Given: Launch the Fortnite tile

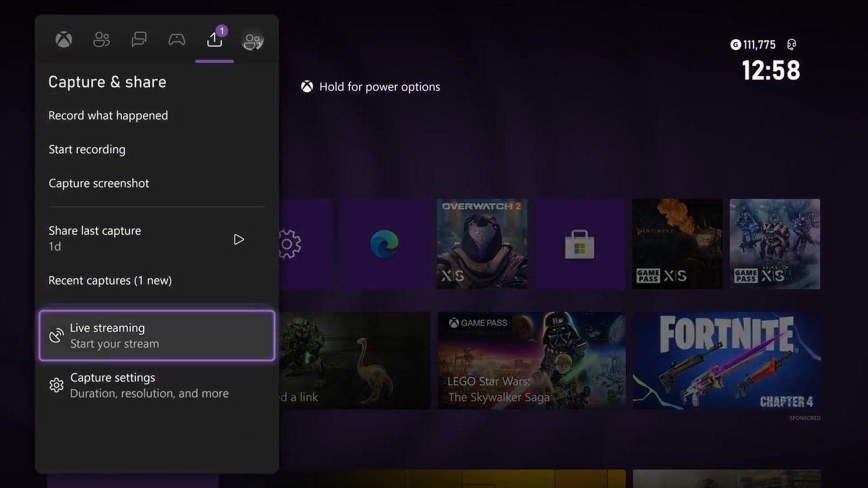Looking at the screenshot, I should click(726, 360).
